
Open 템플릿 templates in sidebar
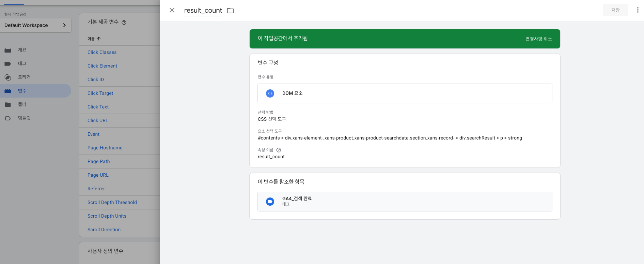tap(24, 118)
